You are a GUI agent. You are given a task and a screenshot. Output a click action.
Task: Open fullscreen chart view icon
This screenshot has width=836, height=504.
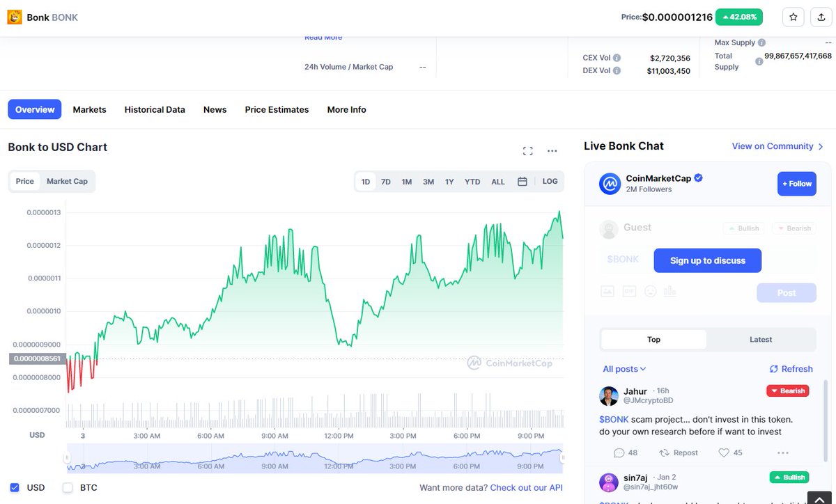coord(527,151)
